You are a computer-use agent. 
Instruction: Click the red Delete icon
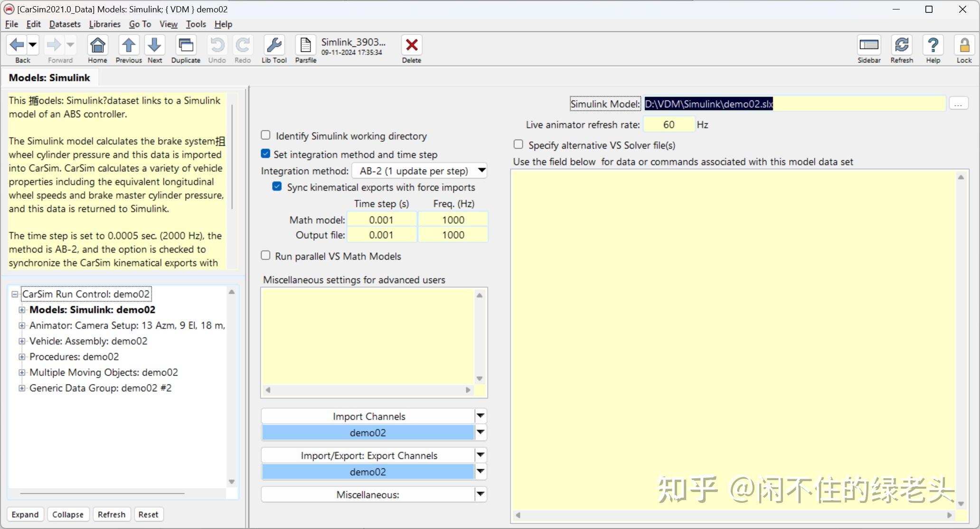click(411, 46)
